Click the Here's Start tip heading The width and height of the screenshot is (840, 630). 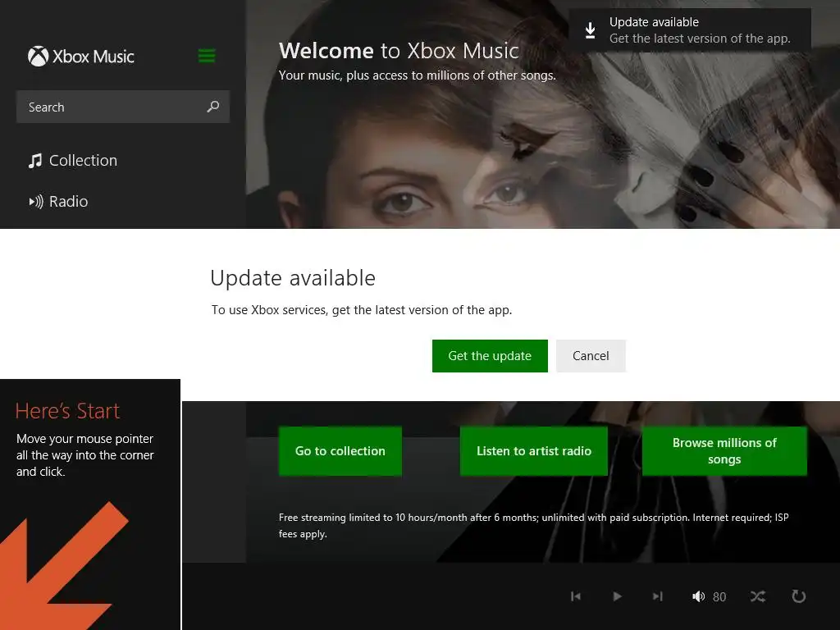pyautogui.click(x=67, y=411)
